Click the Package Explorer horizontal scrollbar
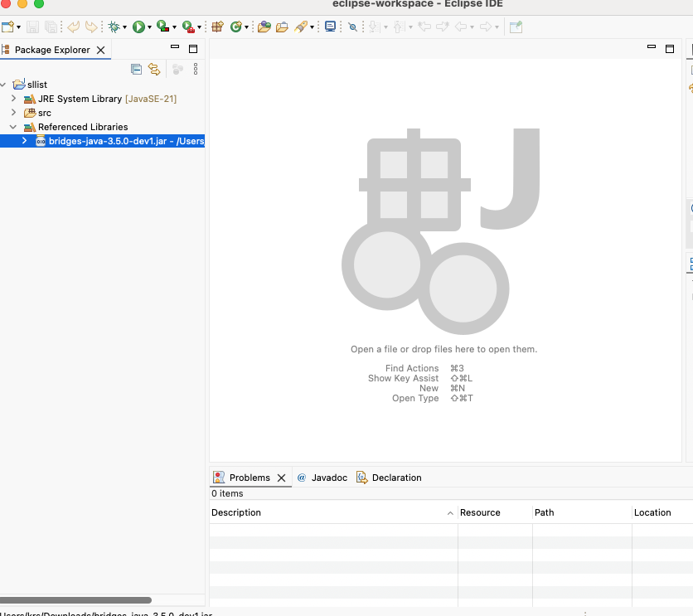This screenshot has height=616, width=693. (75, 600)
